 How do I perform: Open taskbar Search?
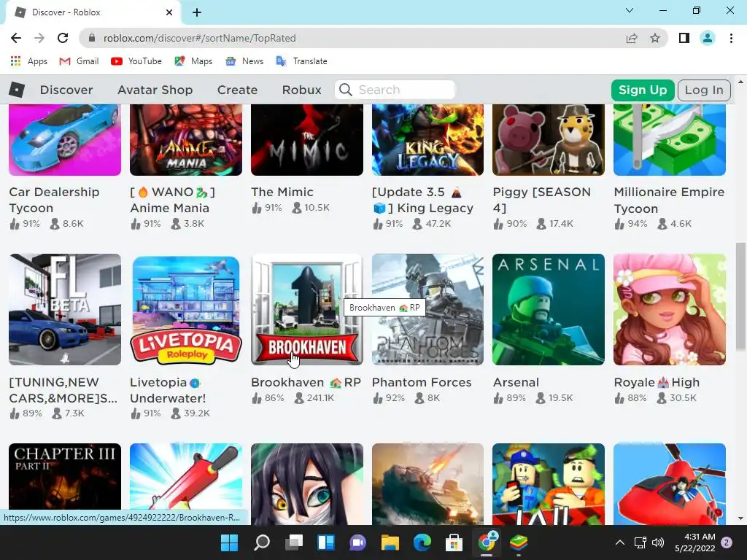pos(262,542)
